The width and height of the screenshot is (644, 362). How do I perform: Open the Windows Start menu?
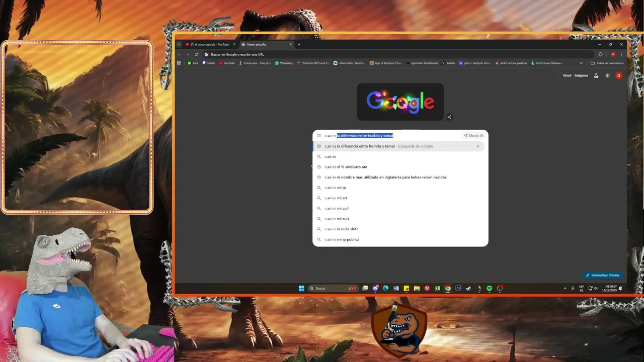coord(301,288)
